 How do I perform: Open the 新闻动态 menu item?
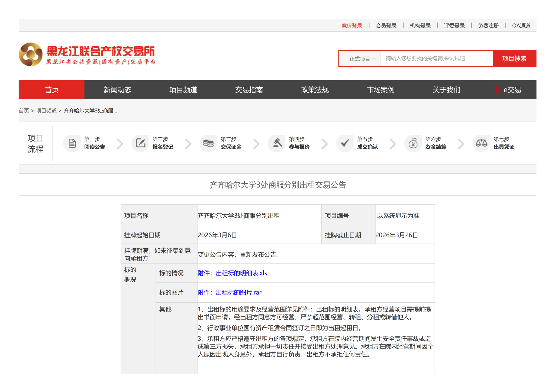[117, 90]
